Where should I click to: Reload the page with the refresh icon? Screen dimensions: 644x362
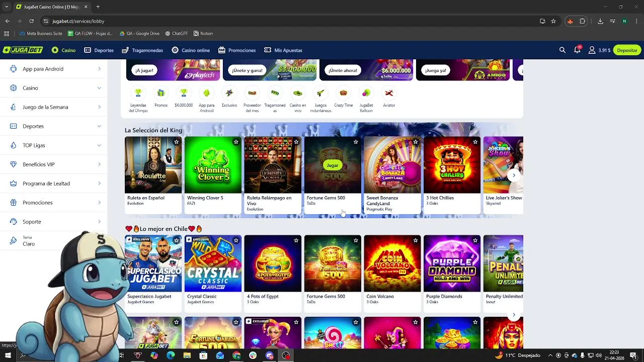tap(31, 21)
